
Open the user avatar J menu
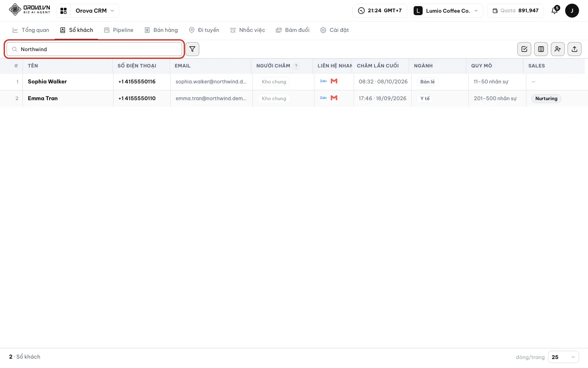click(x=572, y=11)
